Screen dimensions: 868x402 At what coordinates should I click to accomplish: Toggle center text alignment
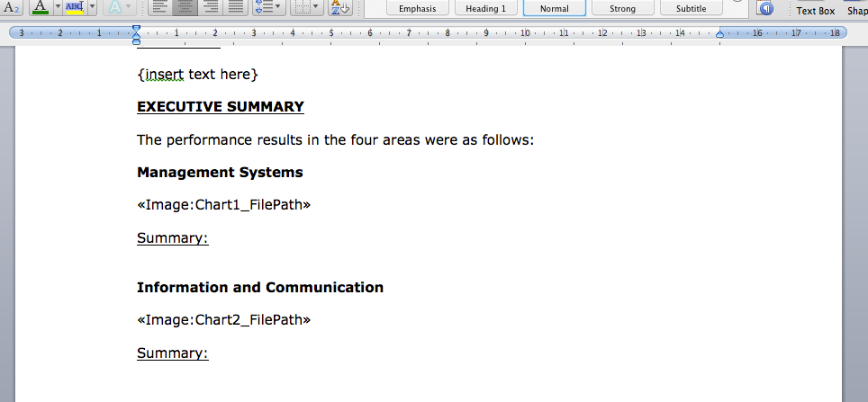tap(185, 7)
